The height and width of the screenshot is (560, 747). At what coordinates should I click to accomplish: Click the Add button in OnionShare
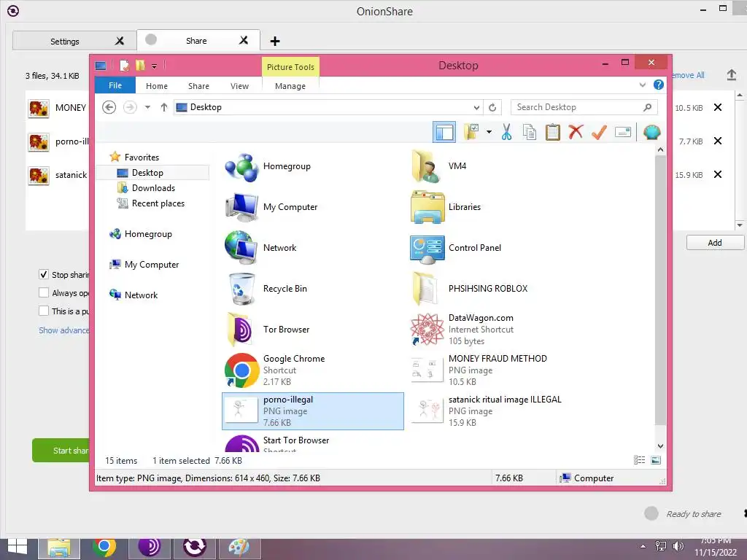[715, 242]
